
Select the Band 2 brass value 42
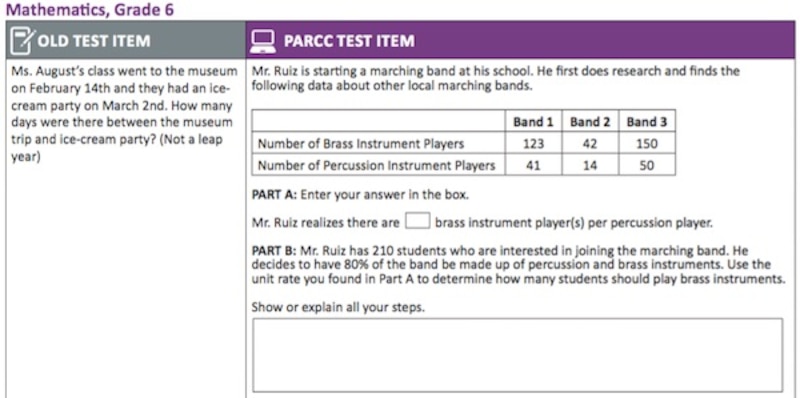pyautogui.click(x=590, y=144)
